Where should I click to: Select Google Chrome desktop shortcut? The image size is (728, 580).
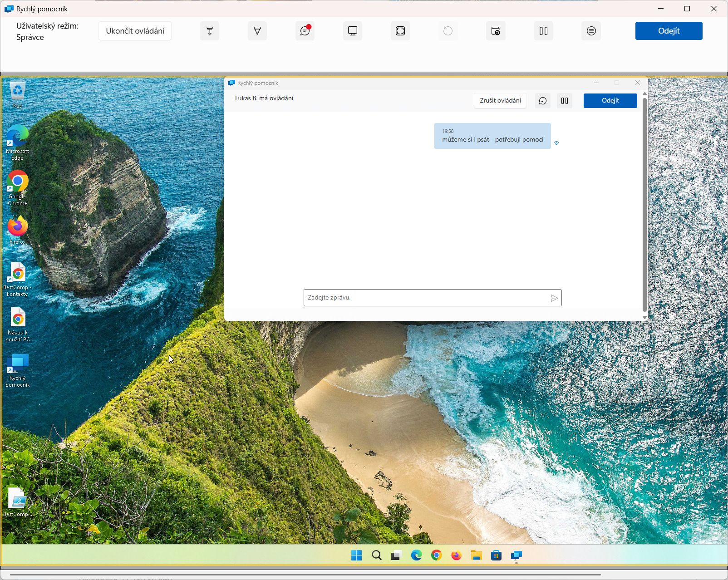coord(17,188)
